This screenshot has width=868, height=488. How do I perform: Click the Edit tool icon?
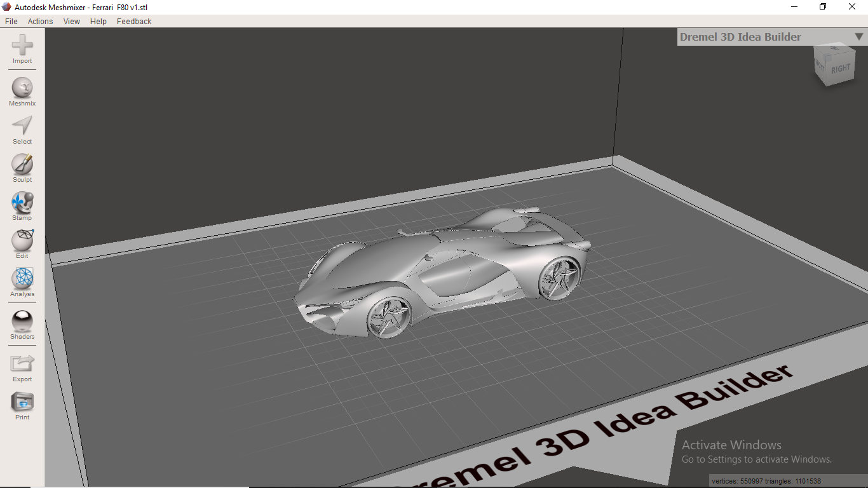tap(22, 240)
